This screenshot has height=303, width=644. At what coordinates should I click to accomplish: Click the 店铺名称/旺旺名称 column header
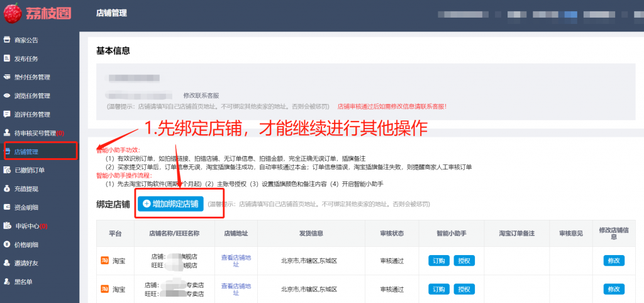(174, 233)
